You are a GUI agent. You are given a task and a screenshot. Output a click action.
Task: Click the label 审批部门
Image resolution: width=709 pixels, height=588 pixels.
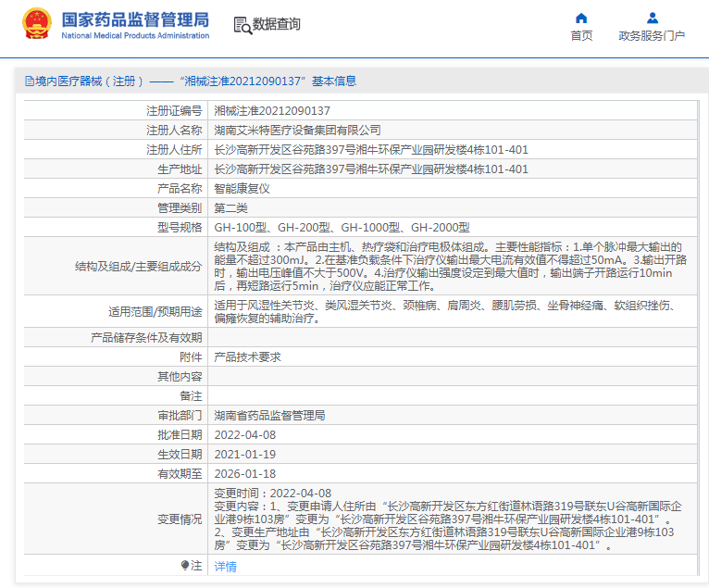pos(180,416)
